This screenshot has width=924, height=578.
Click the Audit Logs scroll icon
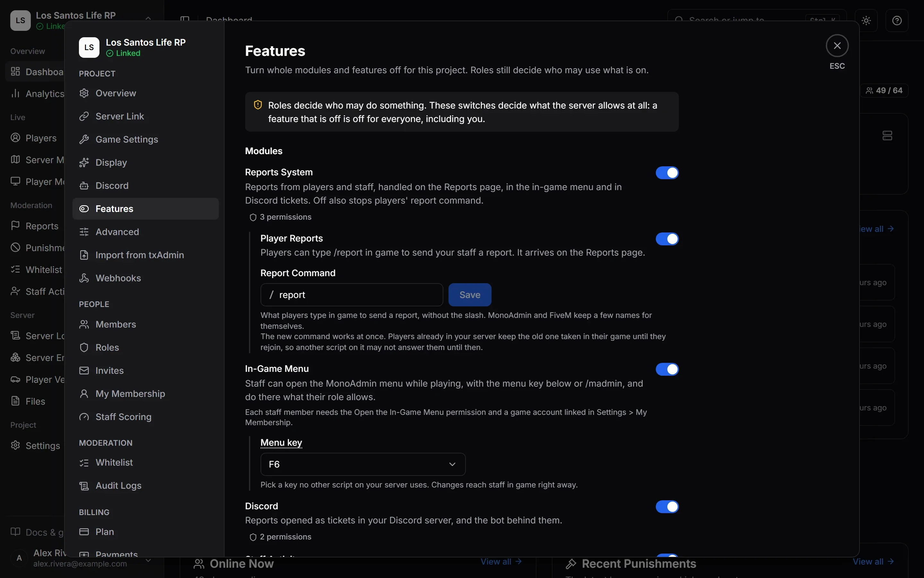pyautogui.click(x=84, y=486)
